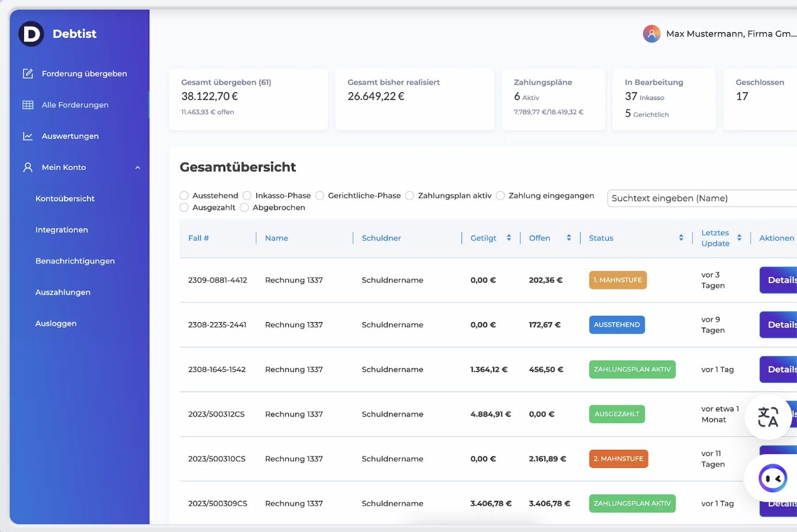Sort table by Getilgt column arrows
797x532 pixels.
tap(509, 238)
